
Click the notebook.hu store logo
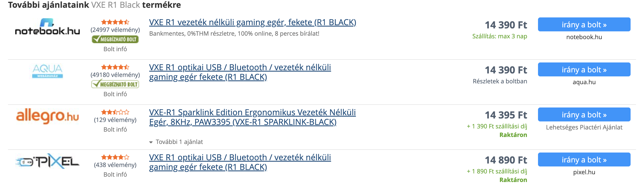(x=47, y=27)
